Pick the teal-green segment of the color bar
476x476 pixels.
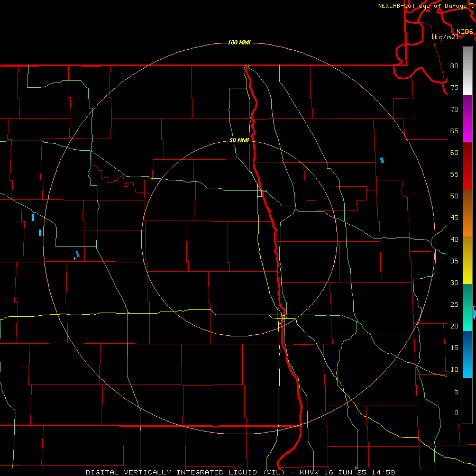point(467,307)
